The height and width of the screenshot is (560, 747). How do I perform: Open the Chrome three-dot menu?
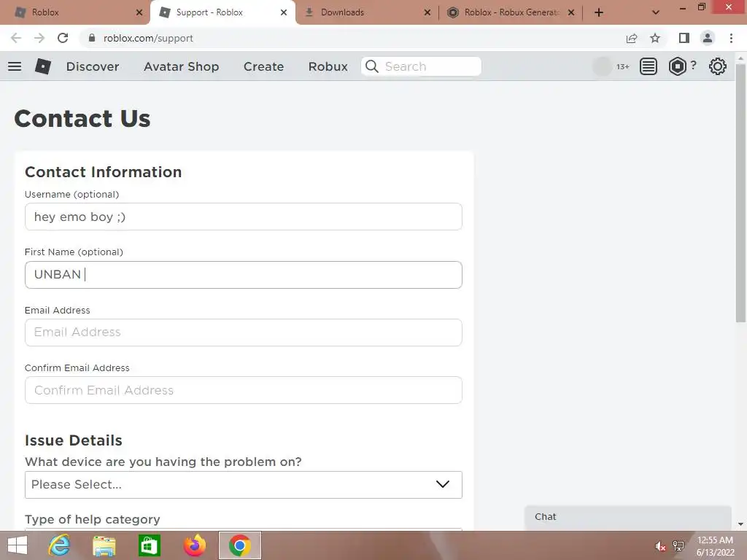coord(731,38)
